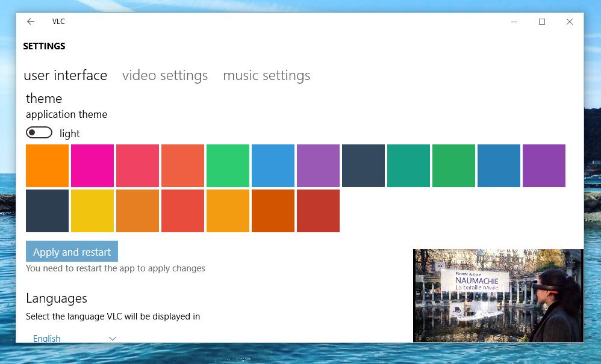
Task: Close the VLC window
Action: pyautogui.click(x=570, y=22)
